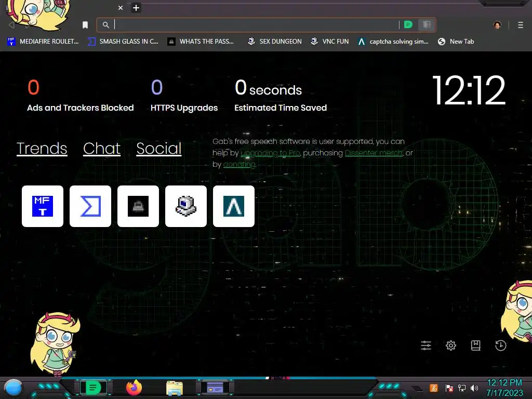Click the orange Java tray icon
The image size is (532, 399).
coord(434,388)
